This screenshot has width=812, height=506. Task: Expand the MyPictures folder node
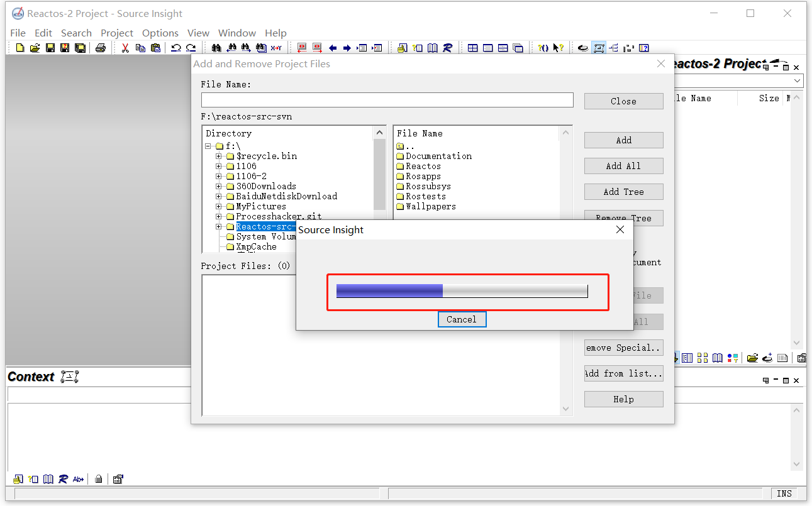pyautogui.click(x=219, y=206)
